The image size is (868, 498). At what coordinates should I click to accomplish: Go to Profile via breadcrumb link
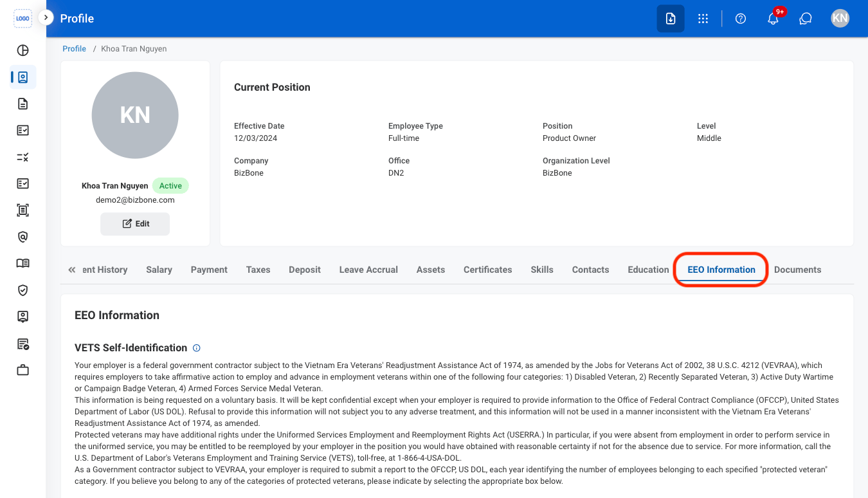pos(74,49)
